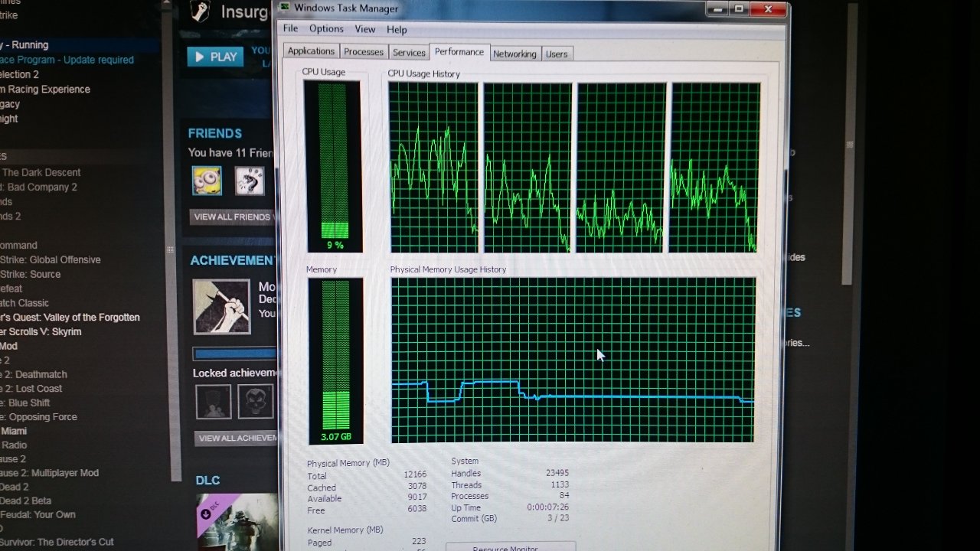Screen dimensions: 980x551
Task: Click the first CPU core history graph
Action: [x=434, y=167]
